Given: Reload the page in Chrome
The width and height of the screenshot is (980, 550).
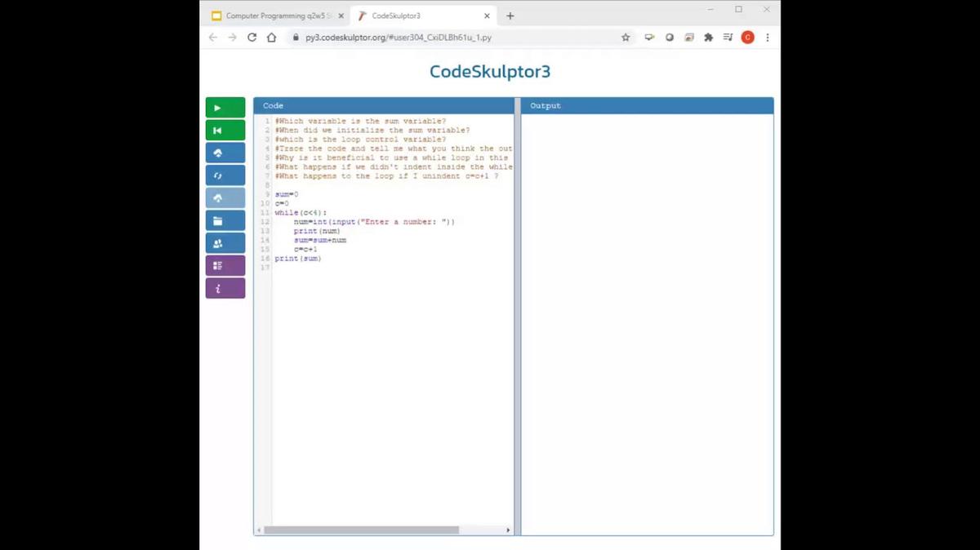Looking at the screenshot, I should [x=252, y=38].
